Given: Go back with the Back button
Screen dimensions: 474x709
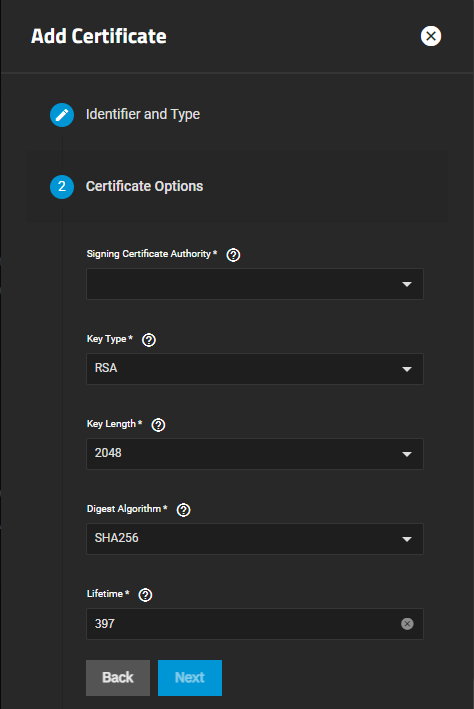Looking at the screenshot, I should pos(118,678).
